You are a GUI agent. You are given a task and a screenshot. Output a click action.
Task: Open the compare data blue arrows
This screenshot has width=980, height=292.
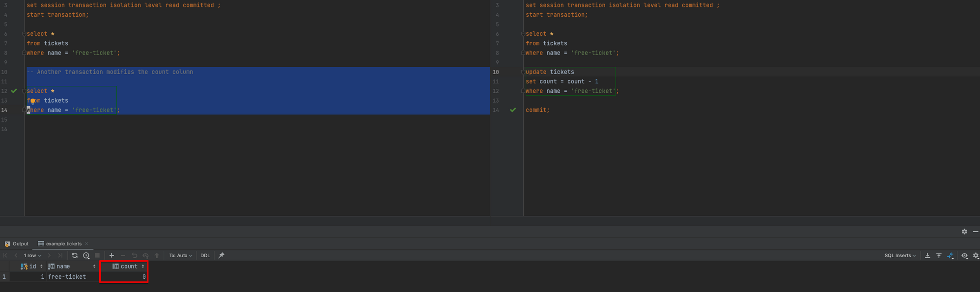point(951,255)
